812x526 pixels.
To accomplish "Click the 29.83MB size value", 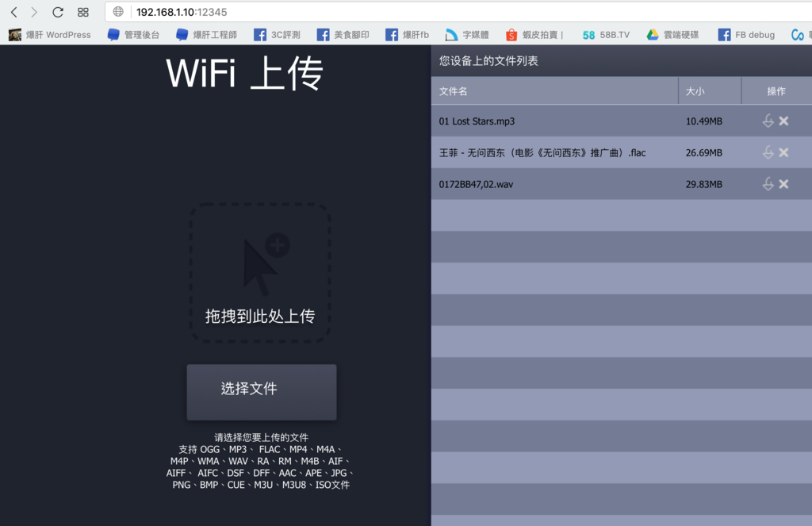I will (704, 185).
